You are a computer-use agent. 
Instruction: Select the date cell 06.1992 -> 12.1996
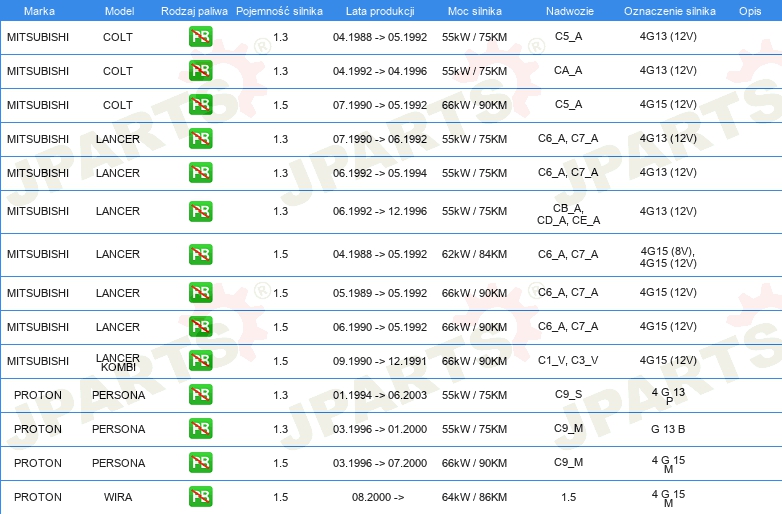tap(380, 211)
